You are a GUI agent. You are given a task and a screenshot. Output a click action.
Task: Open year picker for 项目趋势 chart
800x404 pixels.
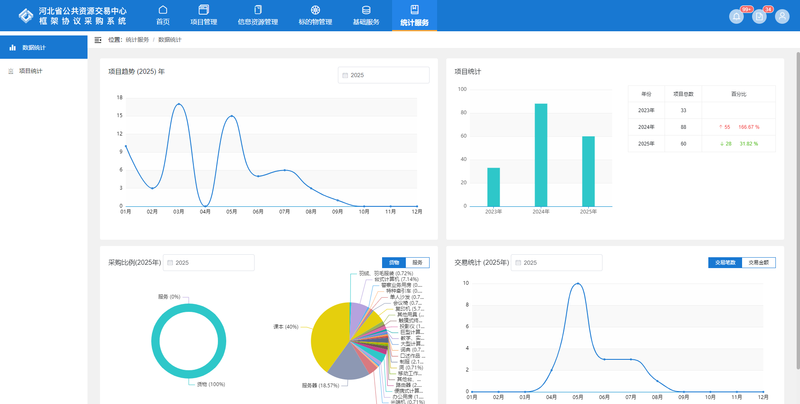[x=384, y=75]
